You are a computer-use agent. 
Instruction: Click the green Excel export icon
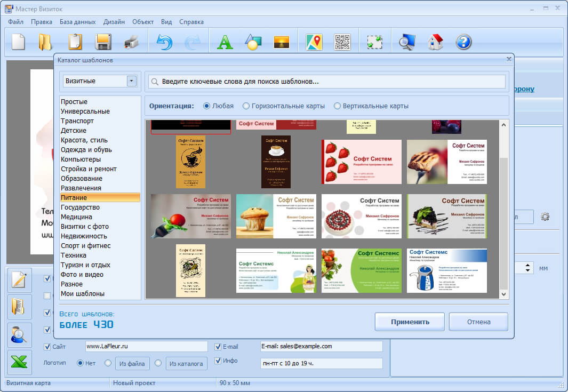point(19,362)
